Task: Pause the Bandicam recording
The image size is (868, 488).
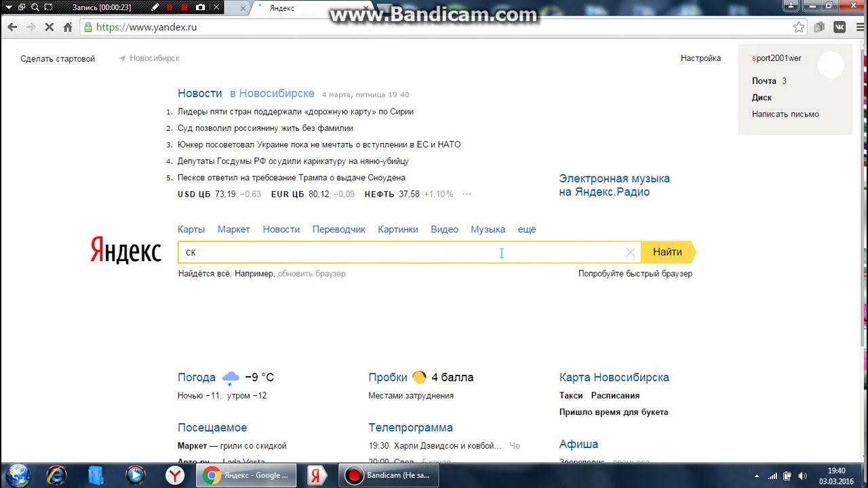Action: point(170,7)
